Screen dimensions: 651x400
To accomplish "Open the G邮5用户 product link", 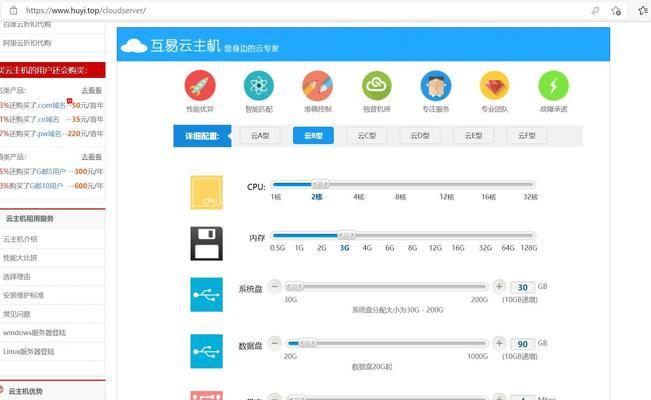I will coord(51,171).
